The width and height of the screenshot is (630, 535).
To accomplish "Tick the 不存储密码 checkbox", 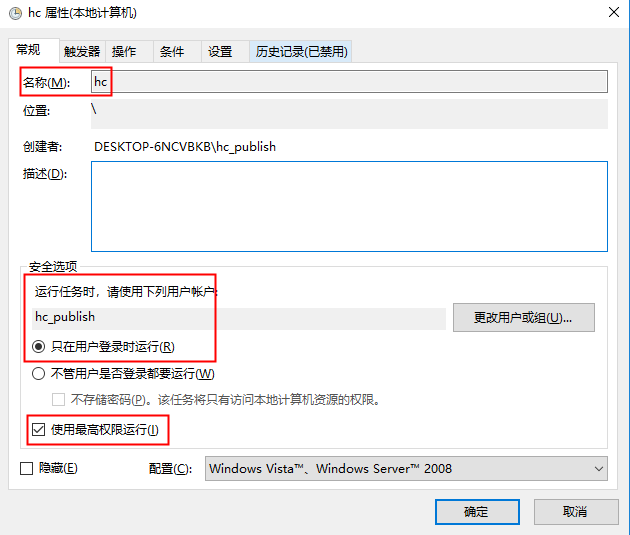I will [59, 400].
